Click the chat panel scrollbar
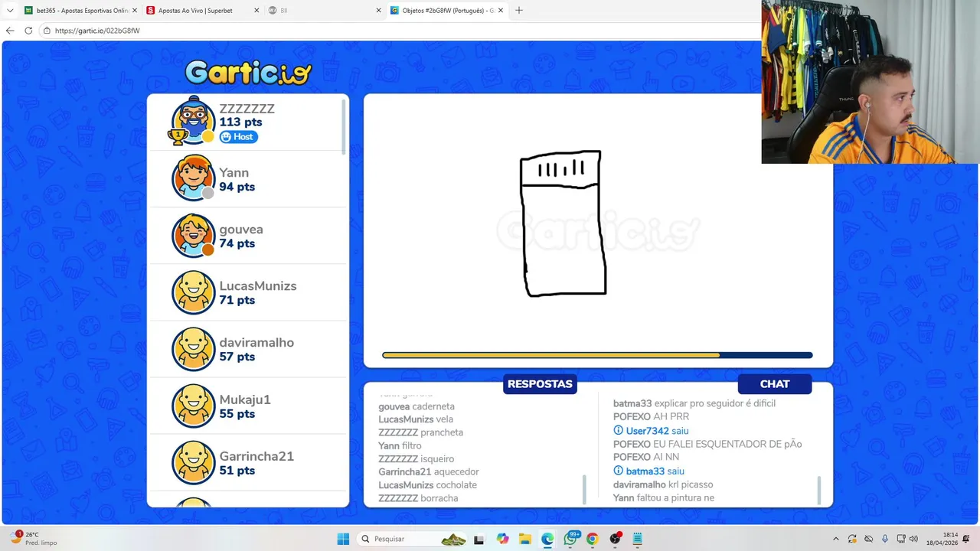This screenshot has height=551, width=980. [819, 491]
